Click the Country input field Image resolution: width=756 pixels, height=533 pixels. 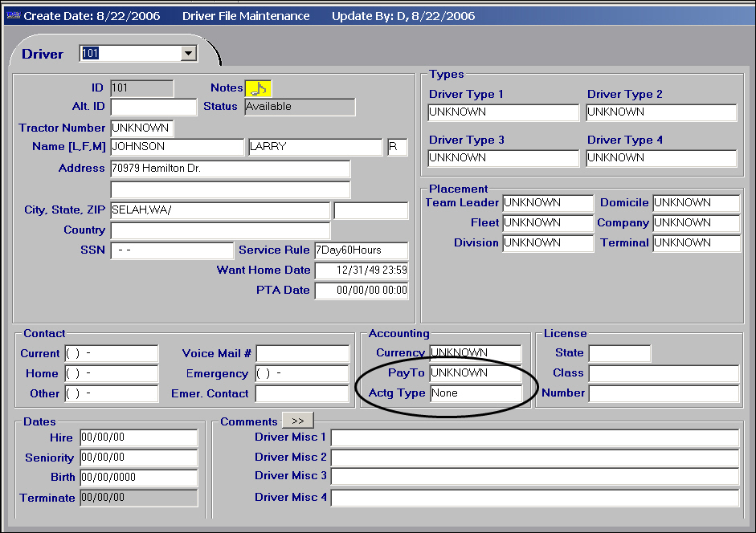pyautogui.click(x=220, y=230)
